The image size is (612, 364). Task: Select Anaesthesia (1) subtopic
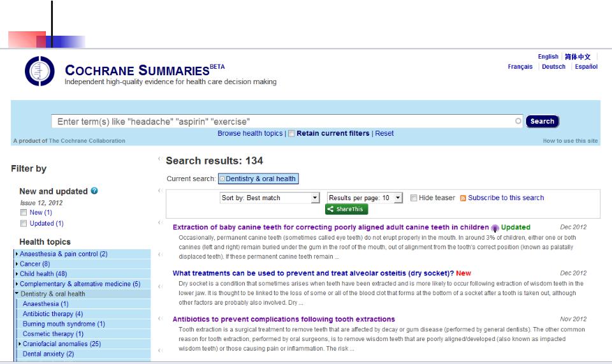click(45, 303)
